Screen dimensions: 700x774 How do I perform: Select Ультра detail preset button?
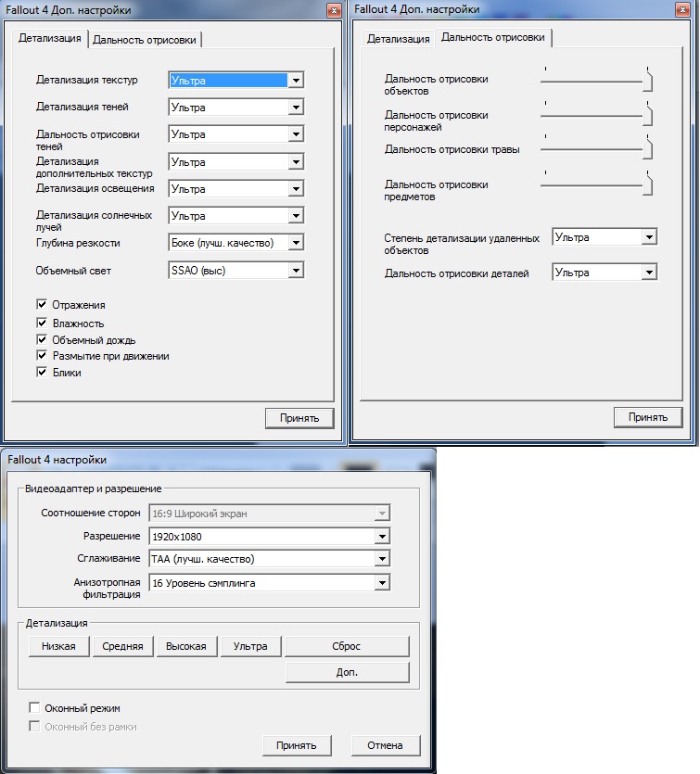(250, 646)
